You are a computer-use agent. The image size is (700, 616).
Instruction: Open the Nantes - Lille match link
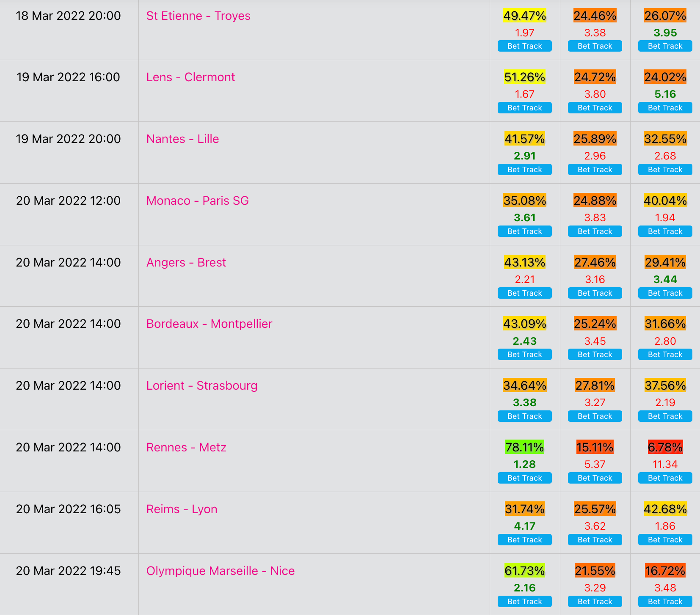click(x=182, y=139)
